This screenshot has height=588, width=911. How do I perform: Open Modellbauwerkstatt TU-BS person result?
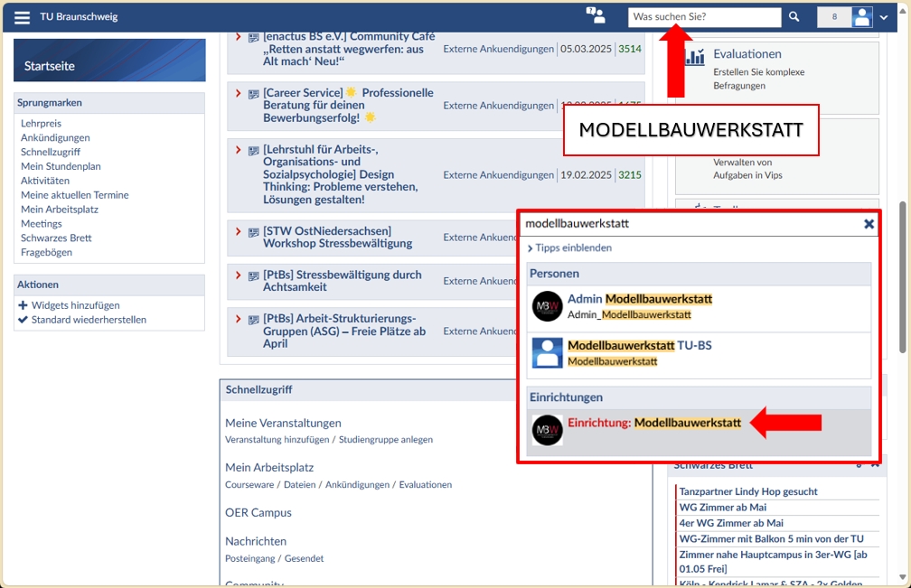[x=700, y=353]
